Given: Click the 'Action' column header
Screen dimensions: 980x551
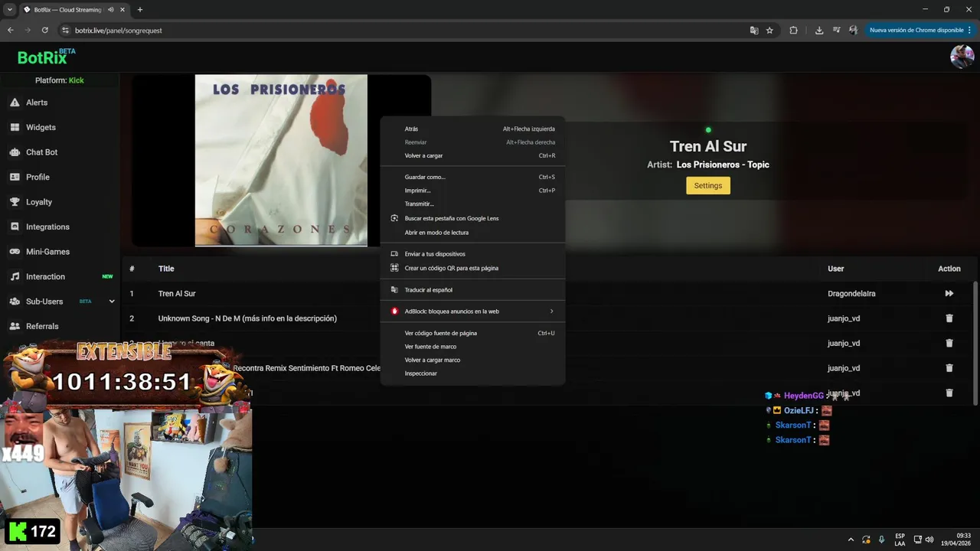Looking at the screenshot, I should click(x=949, y=269).
